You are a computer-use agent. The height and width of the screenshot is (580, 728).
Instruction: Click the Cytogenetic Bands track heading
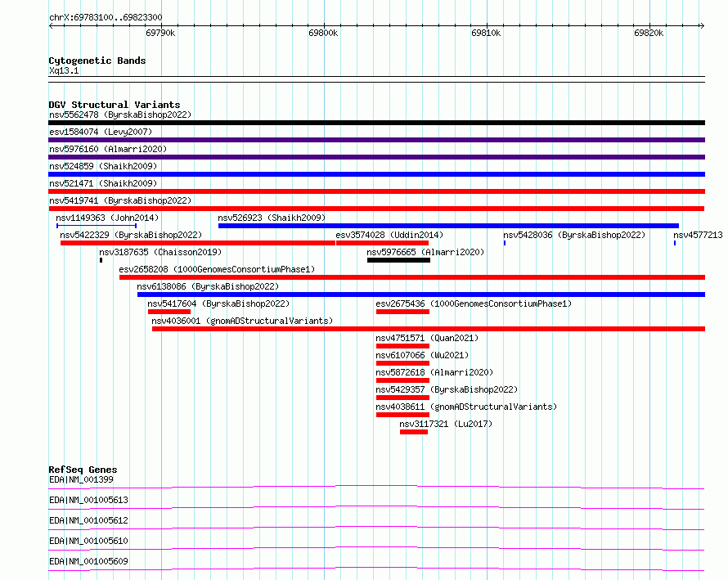coord(97,61)
